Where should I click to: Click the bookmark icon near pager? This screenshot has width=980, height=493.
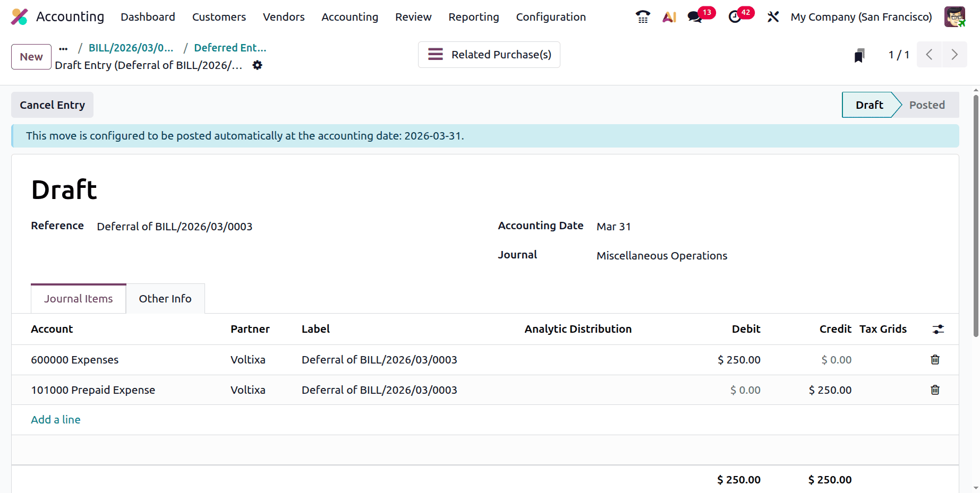859,55
